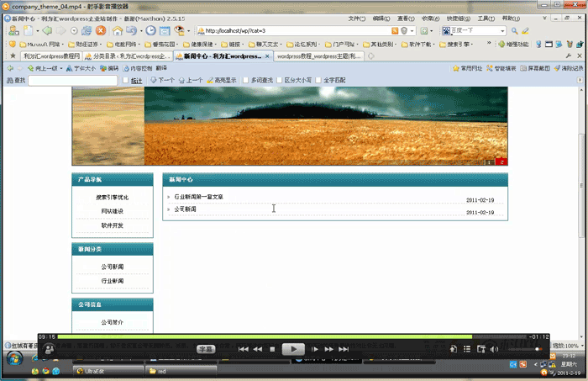Viewport: 588px width, 381px height.
Task: Open the address bar dropdown arrow
Action: pos(412,31)
